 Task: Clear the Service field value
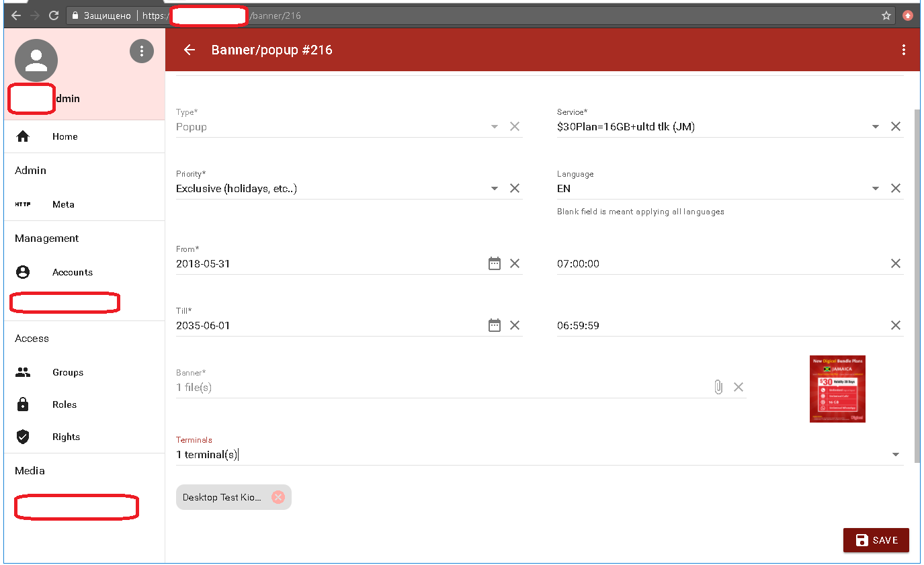click(895, 127)
